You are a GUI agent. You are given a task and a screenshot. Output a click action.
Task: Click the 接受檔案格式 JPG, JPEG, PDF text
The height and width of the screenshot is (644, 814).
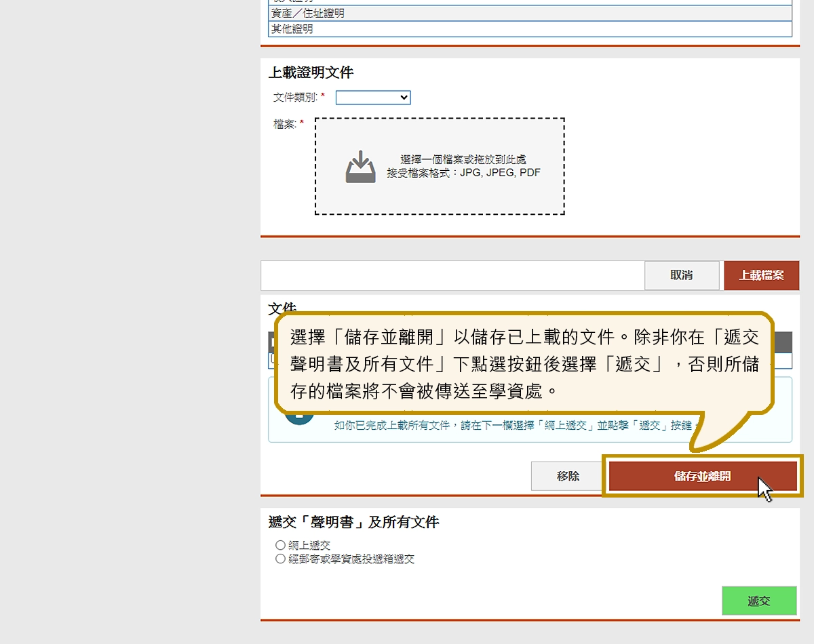pos(463,173)
